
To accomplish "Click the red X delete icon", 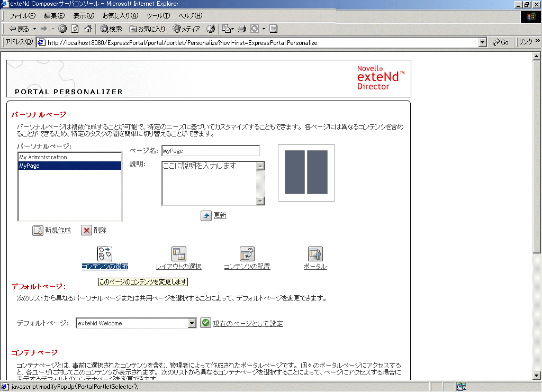I will (x=86, y=230).
